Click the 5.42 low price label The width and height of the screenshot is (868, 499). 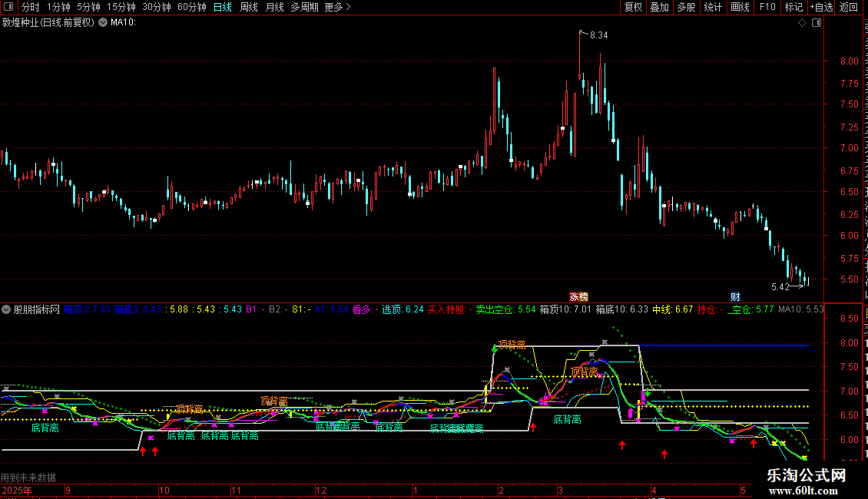[780, 287]
